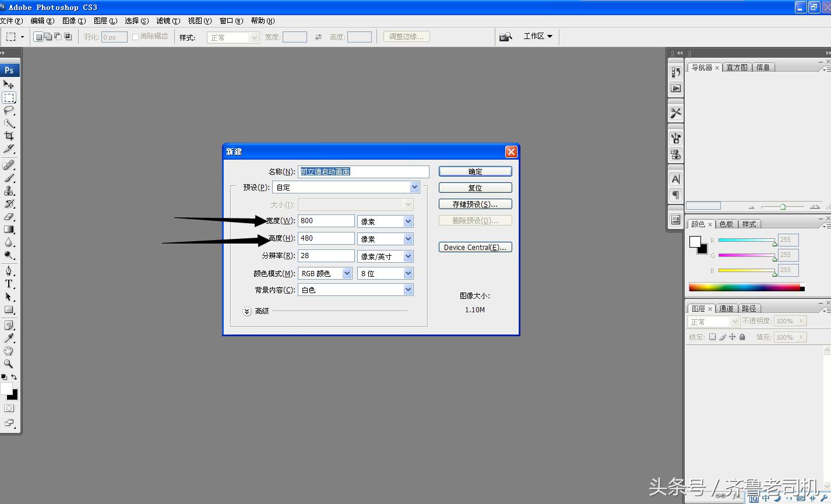Select the Eyedropper tool

coord(9,338)
